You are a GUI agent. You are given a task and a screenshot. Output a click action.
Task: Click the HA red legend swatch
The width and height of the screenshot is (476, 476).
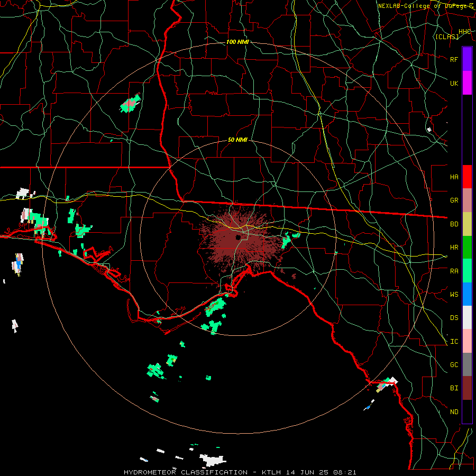[467, 177]
